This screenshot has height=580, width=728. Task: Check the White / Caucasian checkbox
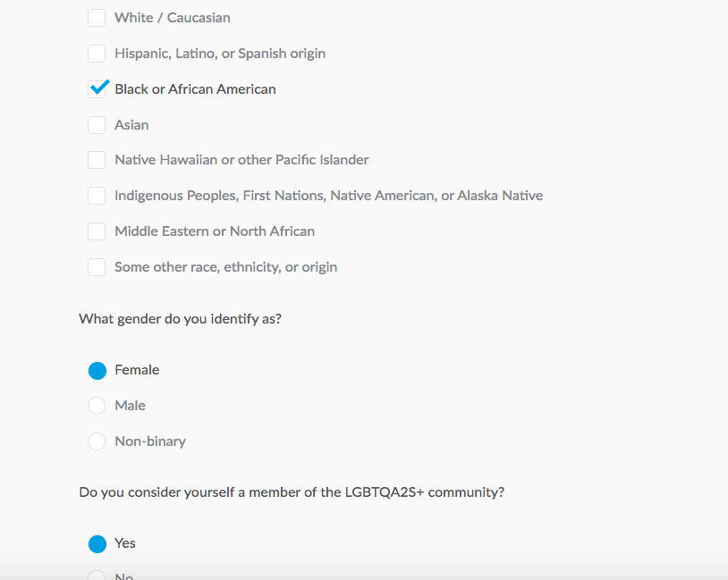click(x=97, y=18)
